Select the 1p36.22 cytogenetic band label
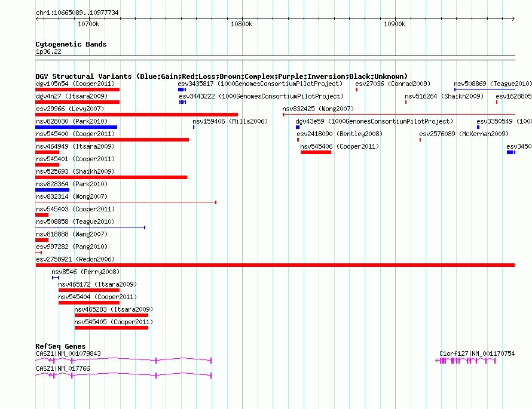532x409 pixels. point(48,51)
